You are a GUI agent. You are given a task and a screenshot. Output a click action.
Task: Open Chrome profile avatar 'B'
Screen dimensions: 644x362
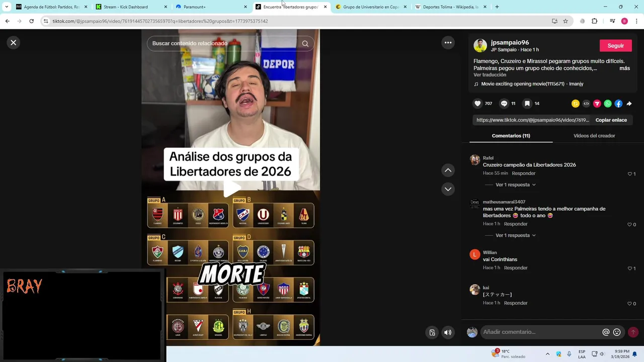coord(624,21)
